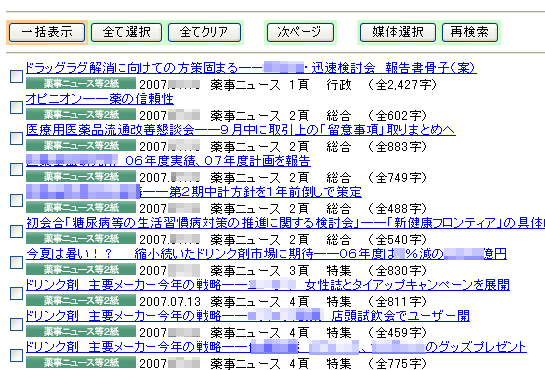Tick checkbox for 今夏は暑い article
545x370 pixels.
click(16, 262)
